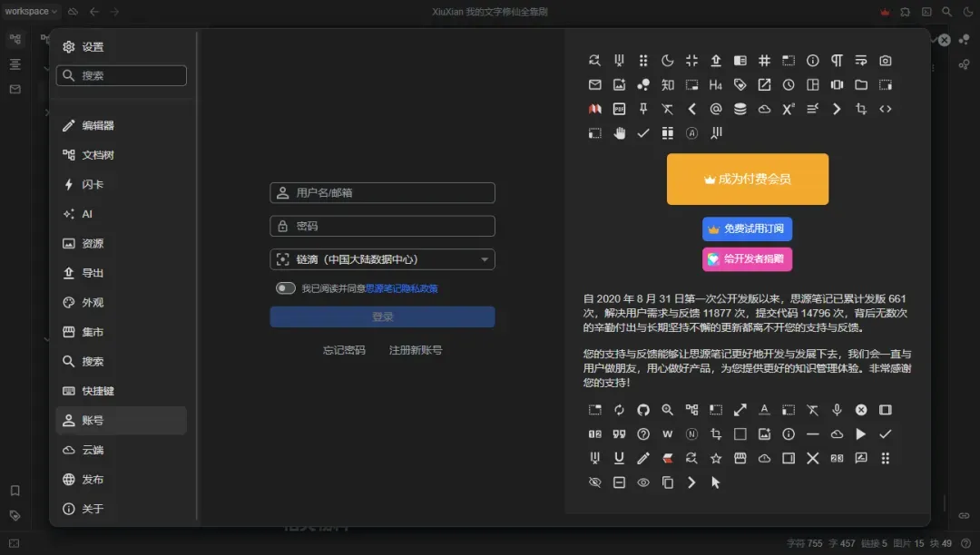Go forward with the right arrow
Image resolution: width=980 pixels, height=555 pixels.
coord(115,11)
